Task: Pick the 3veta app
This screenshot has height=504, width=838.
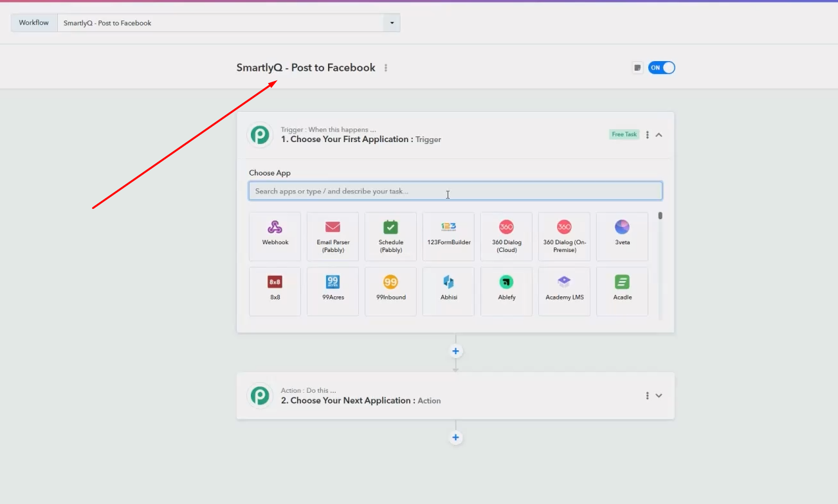Action: point(622,237)
